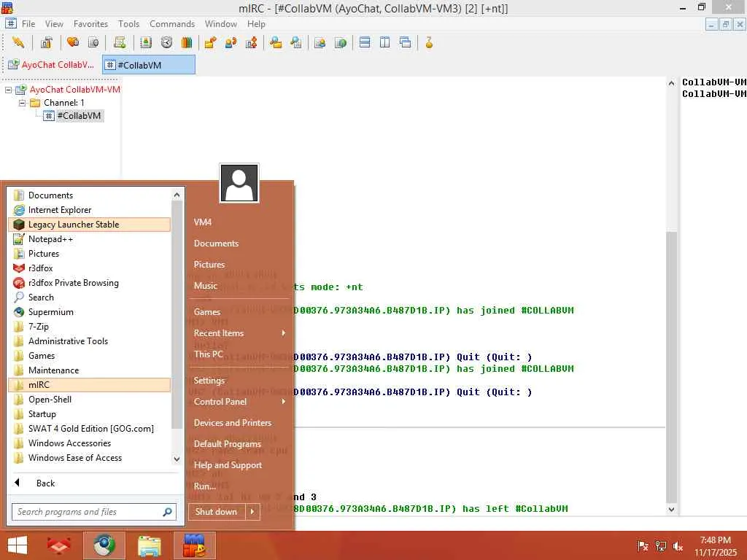Click the Cascade windows toolbar icon
The width and height of the screenshot is (747, 560).
coord(405,42)
